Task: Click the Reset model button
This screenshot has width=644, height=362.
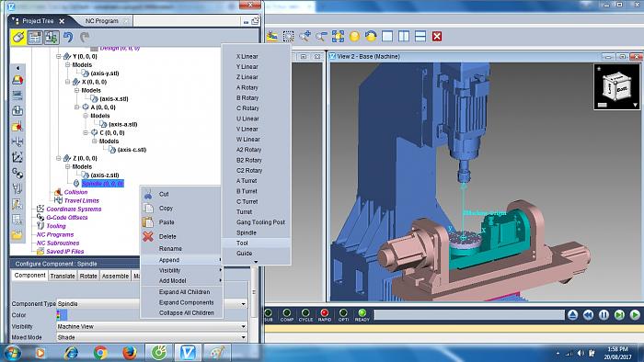Action: pos(572,315)
